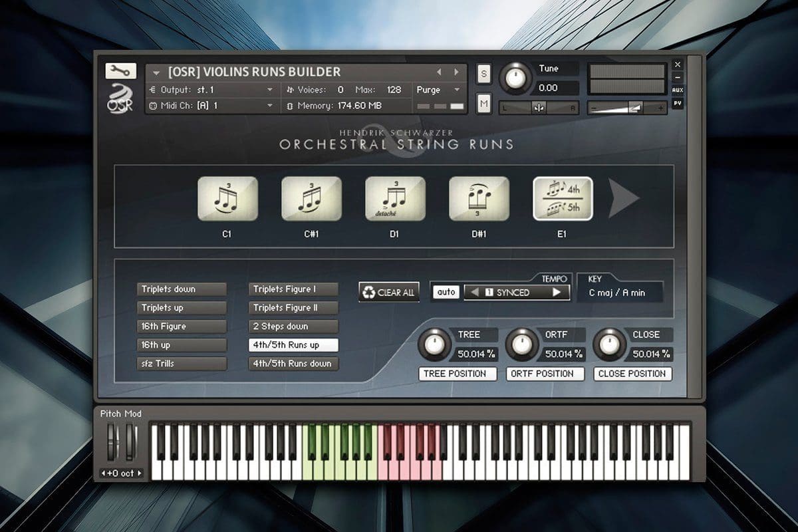Click the Voices note icon
Image resolution: width=798 pixels, height=532 pixels.
pyautogui.click(x=290, y=89)
